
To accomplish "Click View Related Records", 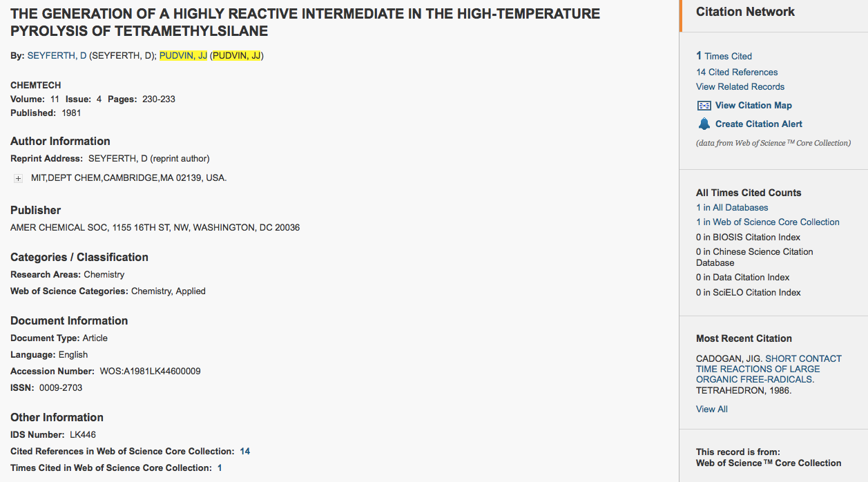I will point(740,86).
